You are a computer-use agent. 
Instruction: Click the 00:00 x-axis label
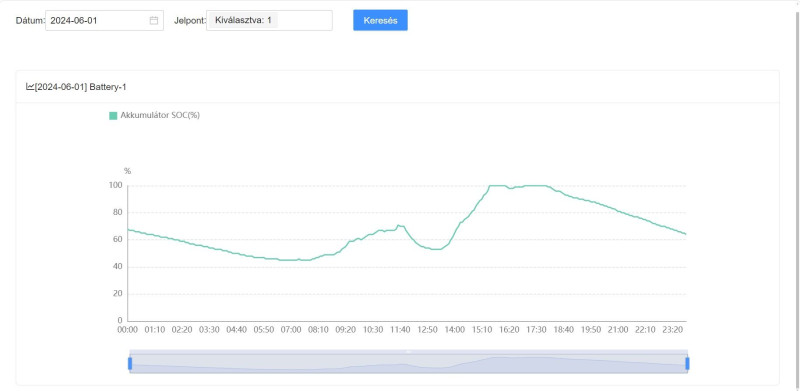128,330
